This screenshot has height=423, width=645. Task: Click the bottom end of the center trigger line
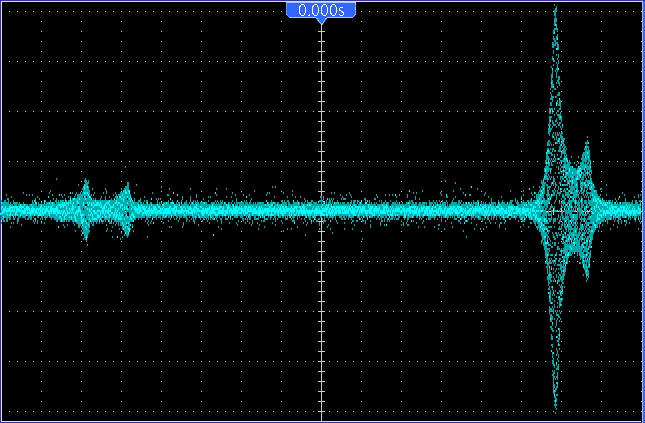click(x=321, y=416)
